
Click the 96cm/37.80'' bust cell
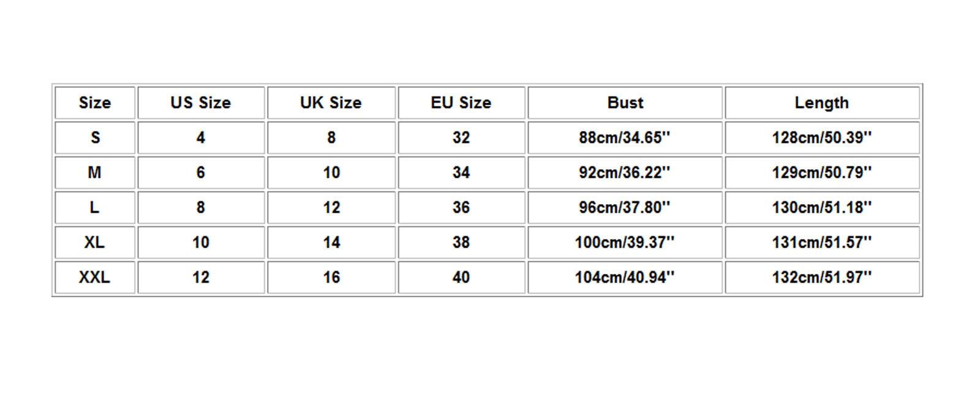pos(625,207)
